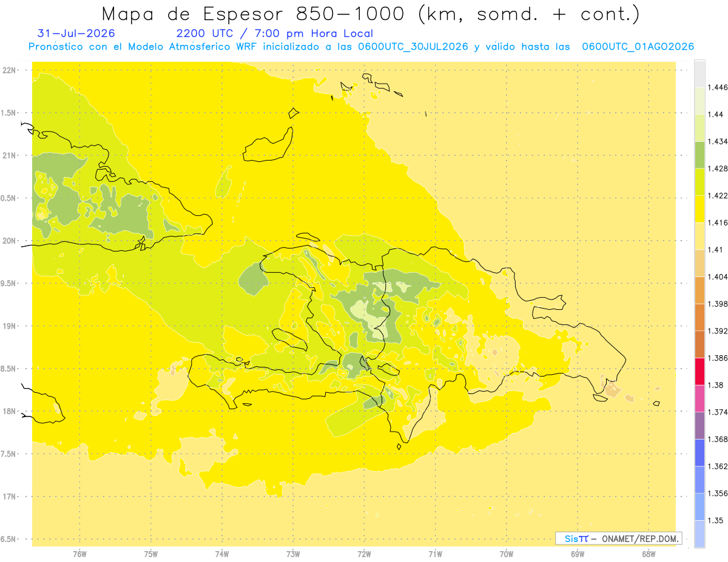This screenshot has width=728, height=562.
Task: Click the "1.422" legend value
Action: pos(719,195)
